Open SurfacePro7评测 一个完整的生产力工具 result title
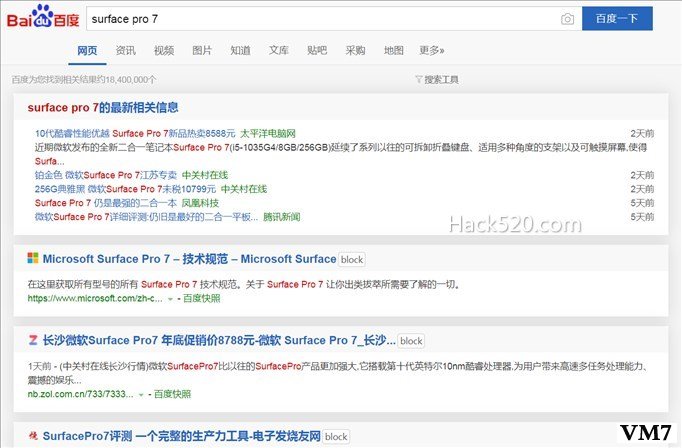 181,436
